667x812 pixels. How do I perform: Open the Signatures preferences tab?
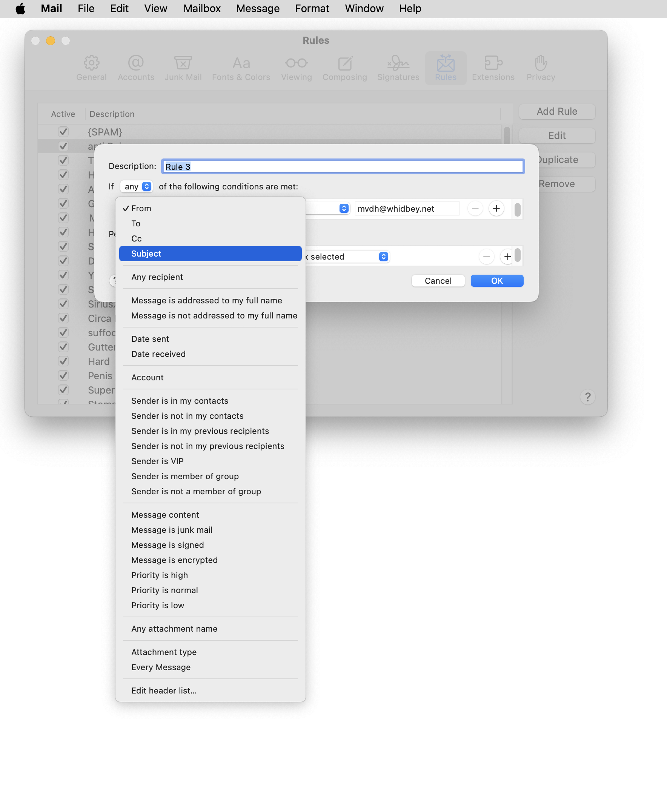(398, 68)
